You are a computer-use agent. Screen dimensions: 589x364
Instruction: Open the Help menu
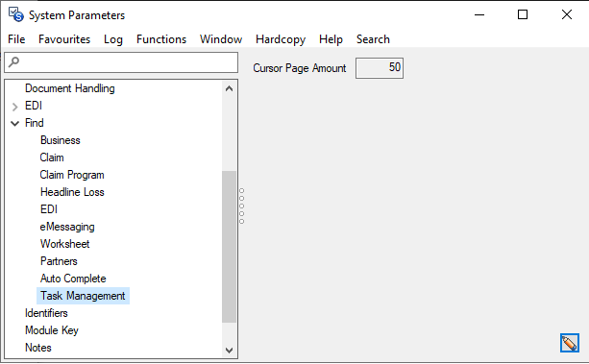pos(331,39)
